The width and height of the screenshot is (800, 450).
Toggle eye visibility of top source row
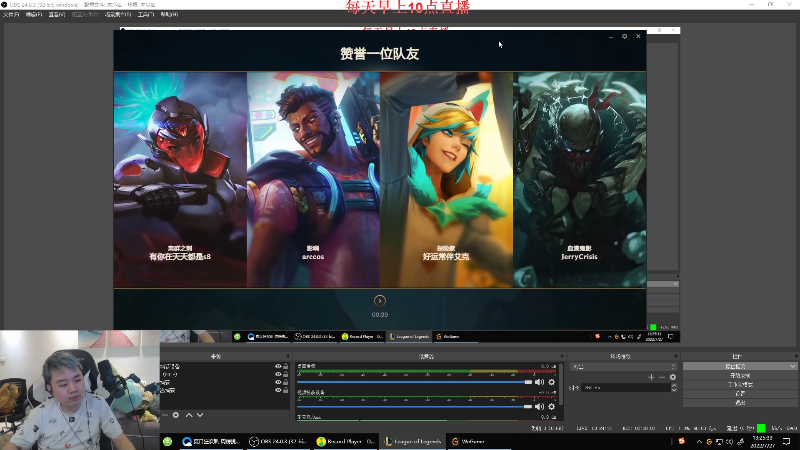click(278, 366)
